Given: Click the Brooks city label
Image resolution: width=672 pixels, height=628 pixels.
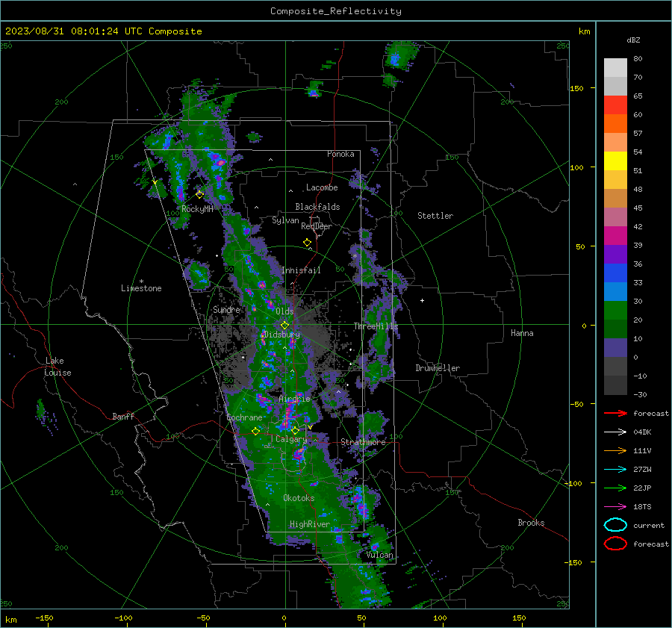Looking at the screenshot, I should [x=531, y=523].
